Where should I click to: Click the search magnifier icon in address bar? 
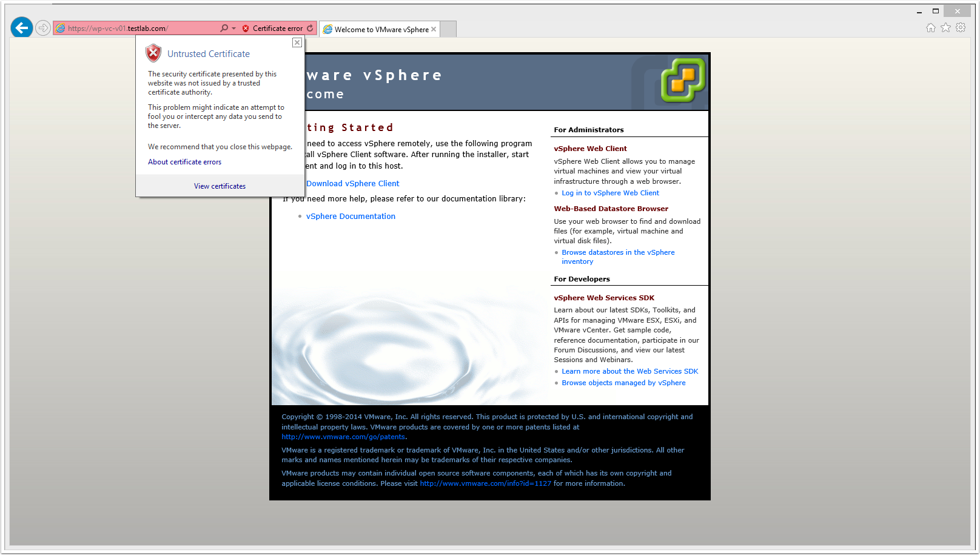[224, 28]
